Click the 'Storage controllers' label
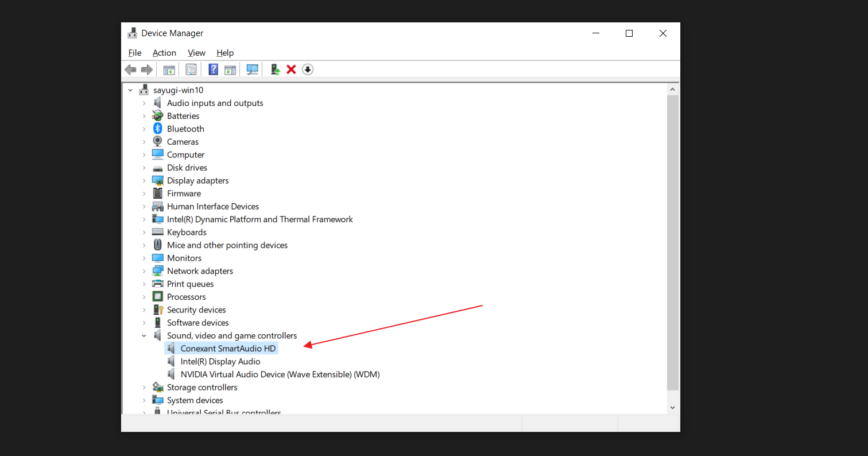Screen dimensions: 868x456 tap(202, 388)
